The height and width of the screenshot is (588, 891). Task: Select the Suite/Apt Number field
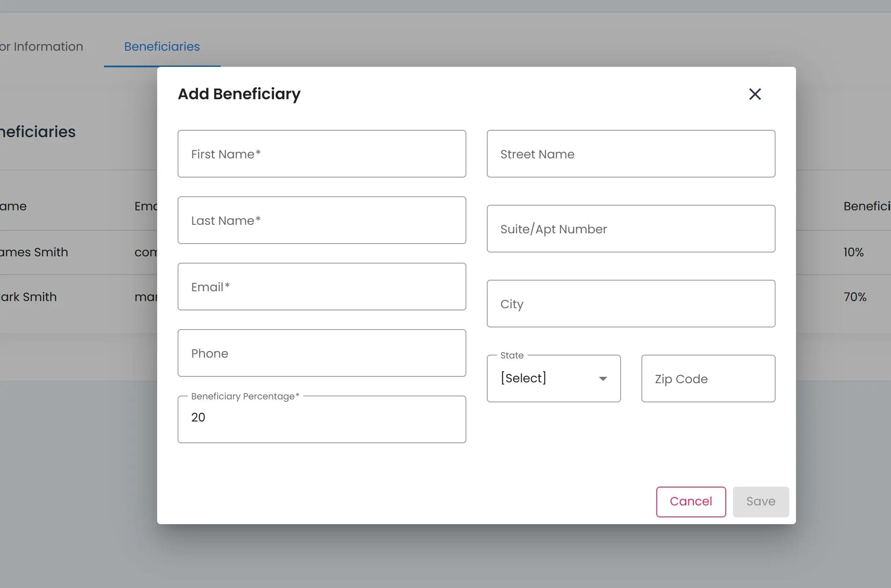click(x=631, y=229)
